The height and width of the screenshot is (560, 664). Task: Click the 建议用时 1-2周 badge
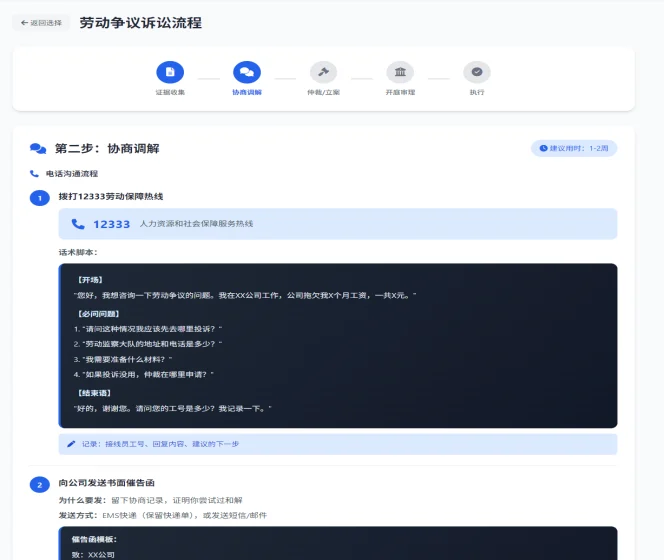coord(574,148)
